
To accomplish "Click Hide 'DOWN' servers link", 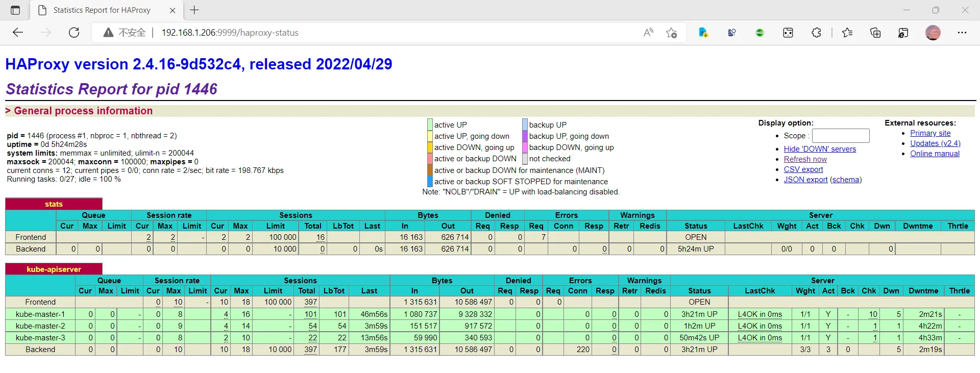I will [820, 149].
